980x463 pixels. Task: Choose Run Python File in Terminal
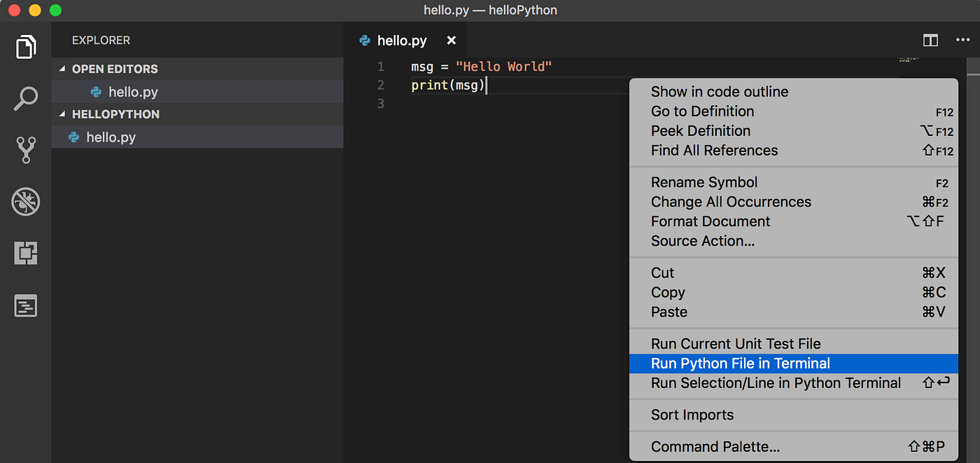[x=740, y=364]
